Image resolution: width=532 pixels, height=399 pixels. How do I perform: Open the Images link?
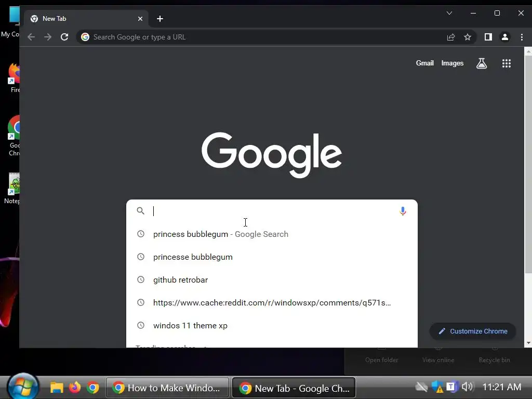coord(453,63)
